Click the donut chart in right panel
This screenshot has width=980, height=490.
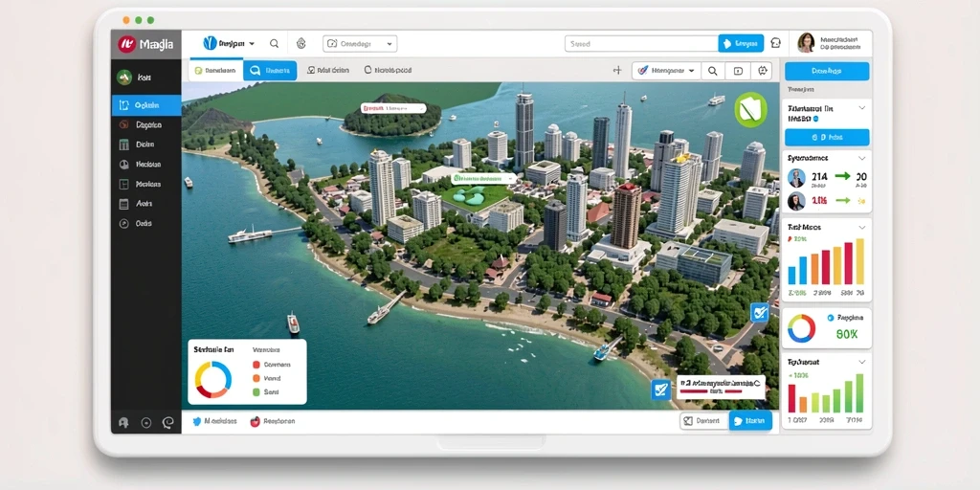801,328
